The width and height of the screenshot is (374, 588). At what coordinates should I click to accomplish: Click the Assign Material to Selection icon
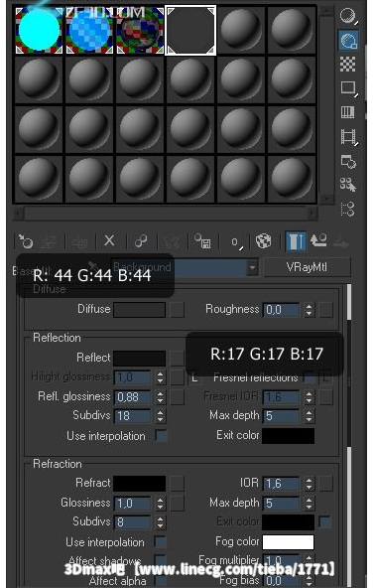(x=79, y=241)
